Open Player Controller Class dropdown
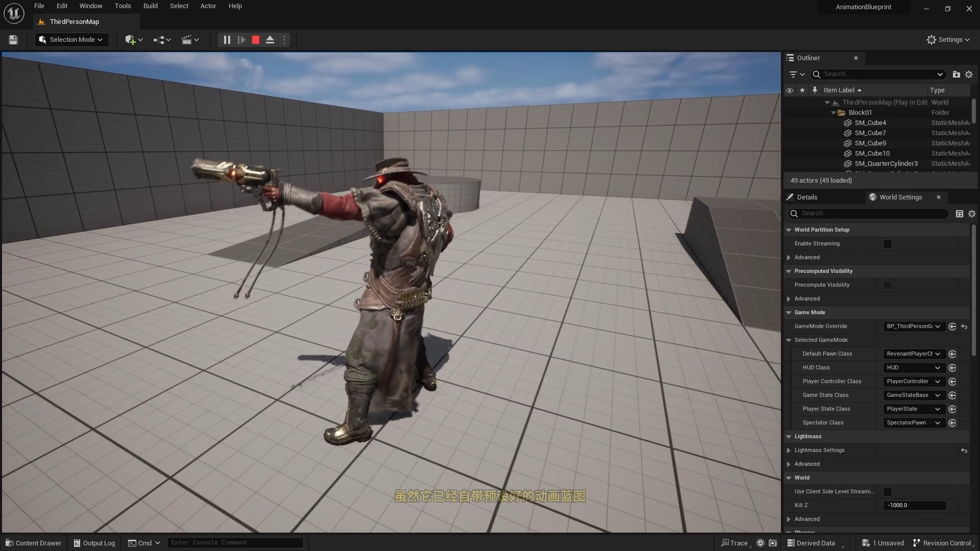The image size is (980, 551). pos(914,382)
